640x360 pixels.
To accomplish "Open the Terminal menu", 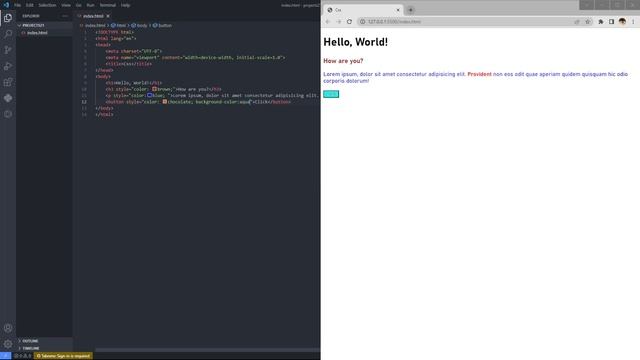I will (108, 5).
